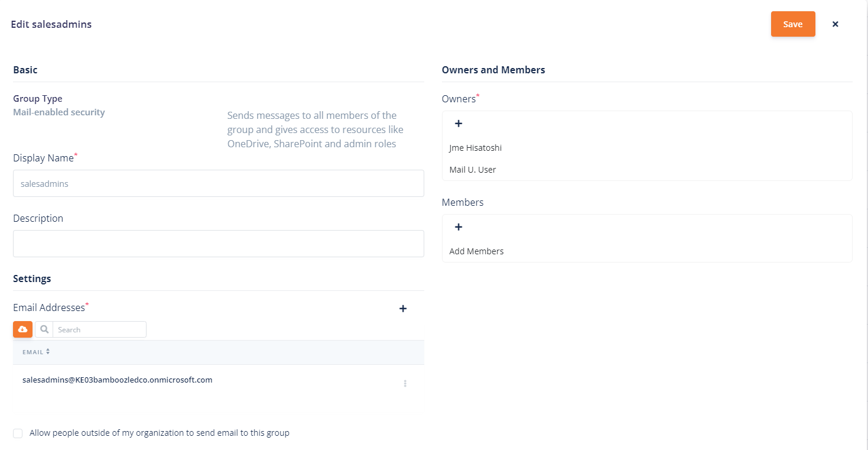The image size is (868, 450).
Task: Select owner Jme Hisatoshi
Action: (475, 148)
